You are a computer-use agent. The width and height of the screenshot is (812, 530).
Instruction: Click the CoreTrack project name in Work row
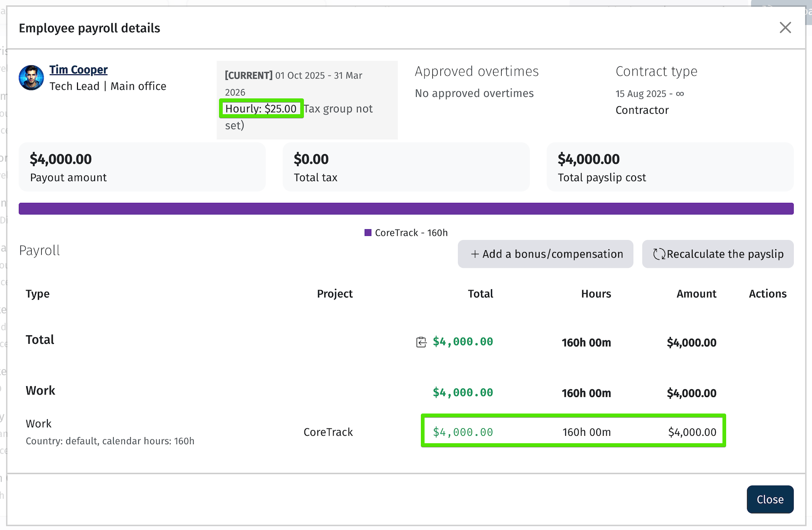click(x=328, y=433)
